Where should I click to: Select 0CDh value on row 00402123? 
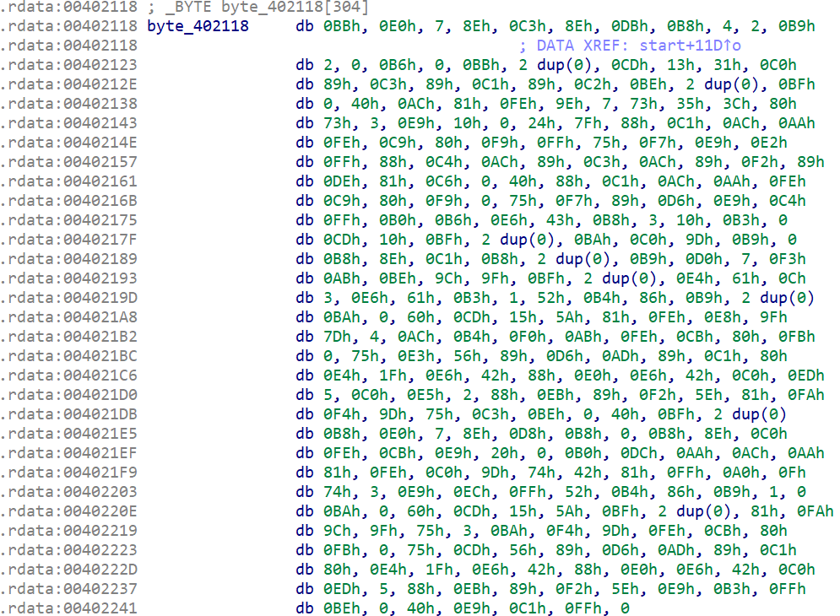click(x=630, y=65)
